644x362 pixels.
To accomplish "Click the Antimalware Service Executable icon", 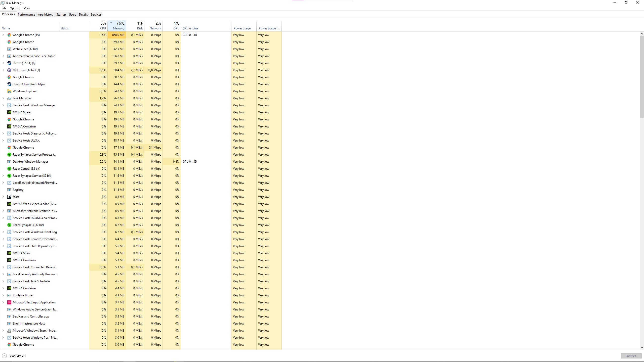I will click(9, 56).
